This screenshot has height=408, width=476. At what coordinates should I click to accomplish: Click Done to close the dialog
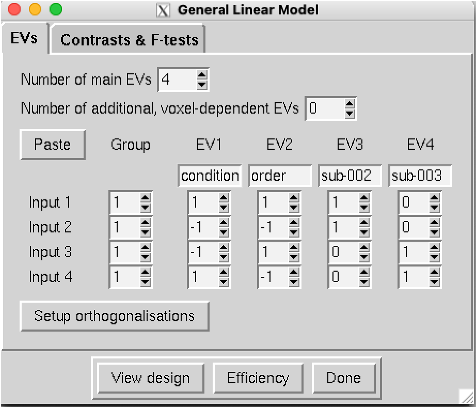344,378
